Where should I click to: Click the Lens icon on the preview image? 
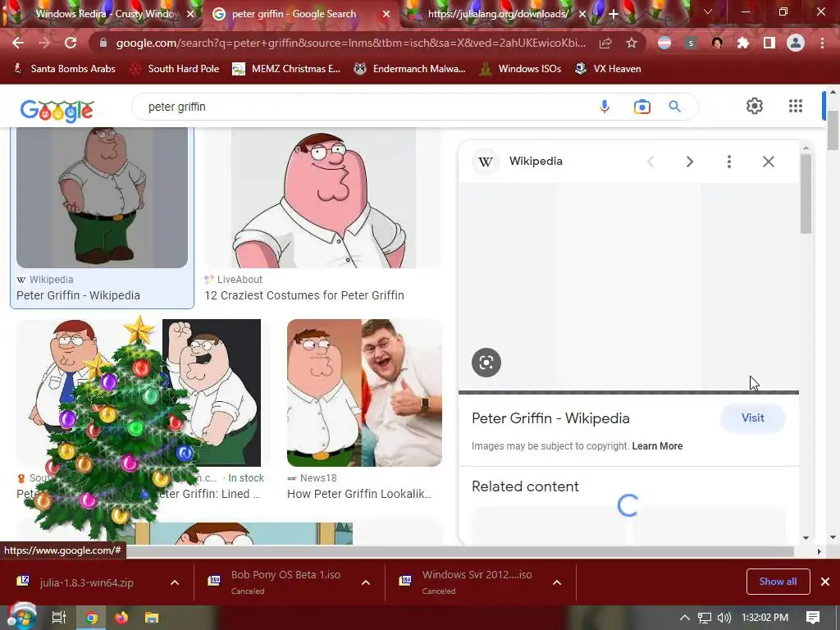(486, 363)
